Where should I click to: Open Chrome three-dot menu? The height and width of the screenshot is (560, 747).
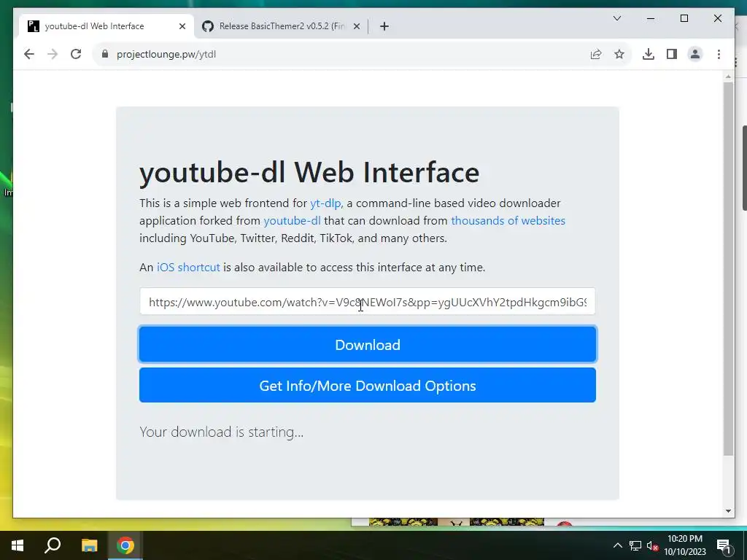(x=719, y=54)
